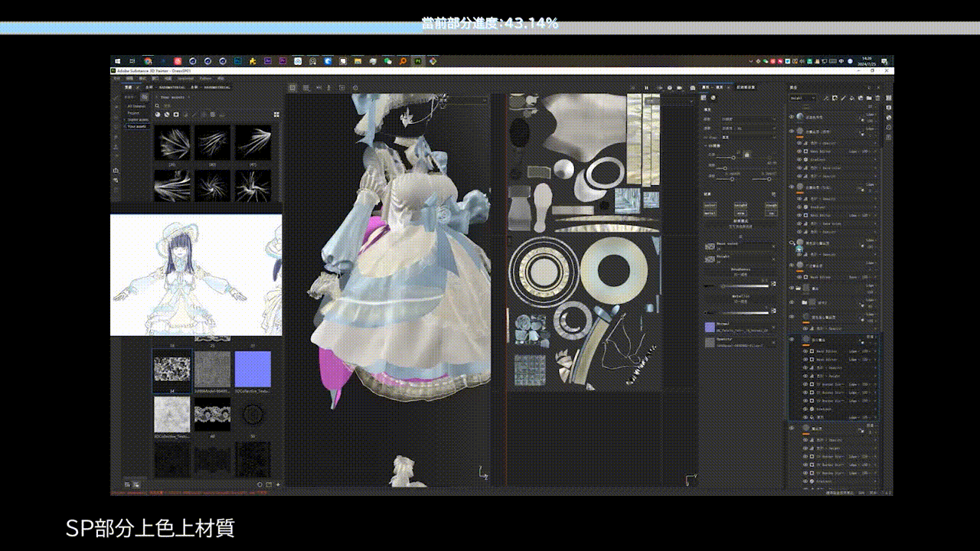This screenshot has height=551, width=980.
Task: Open the Windows Start button
Action: (x=117, y=61)
